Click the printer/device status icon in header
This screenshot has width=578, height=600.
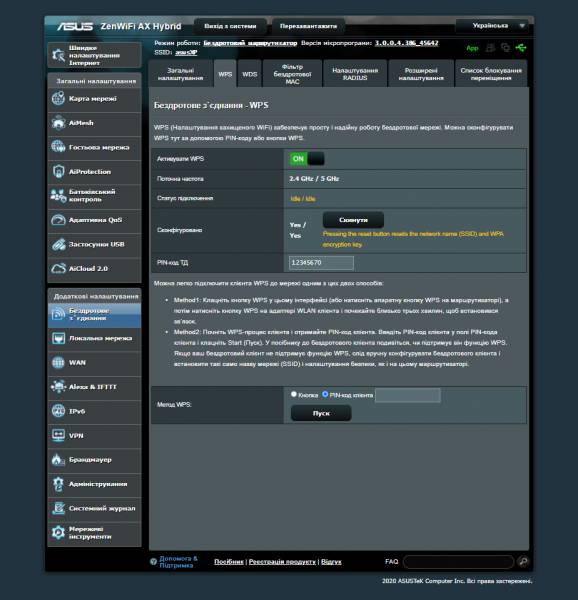click(490, 48)
